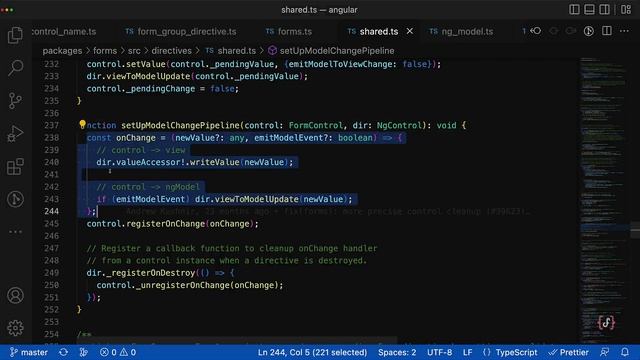The width and height of the screenshot is (640, 360).
Task: Click the lightbulb code action on line 237
Action: coord(82,124)
